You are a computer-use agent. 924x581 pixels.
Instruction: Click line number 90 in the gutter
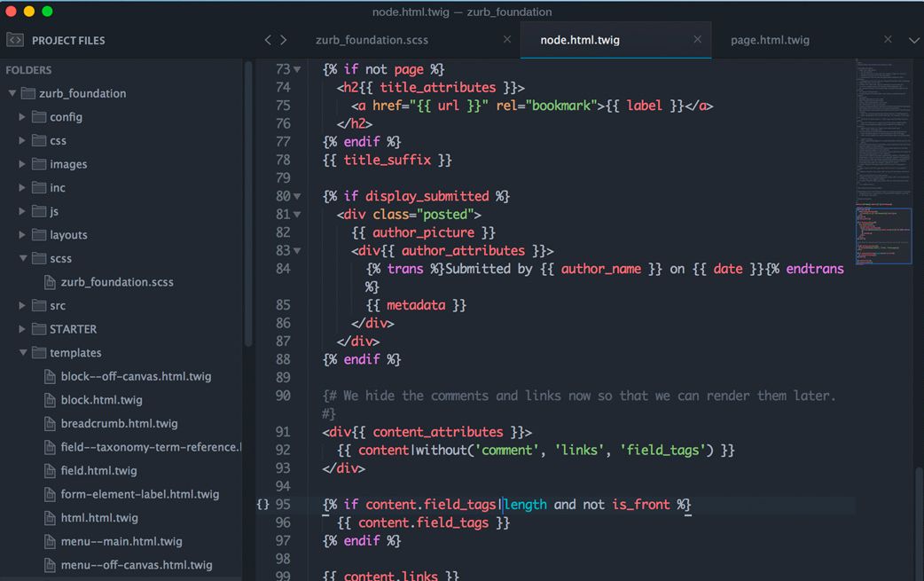point(283,396)
